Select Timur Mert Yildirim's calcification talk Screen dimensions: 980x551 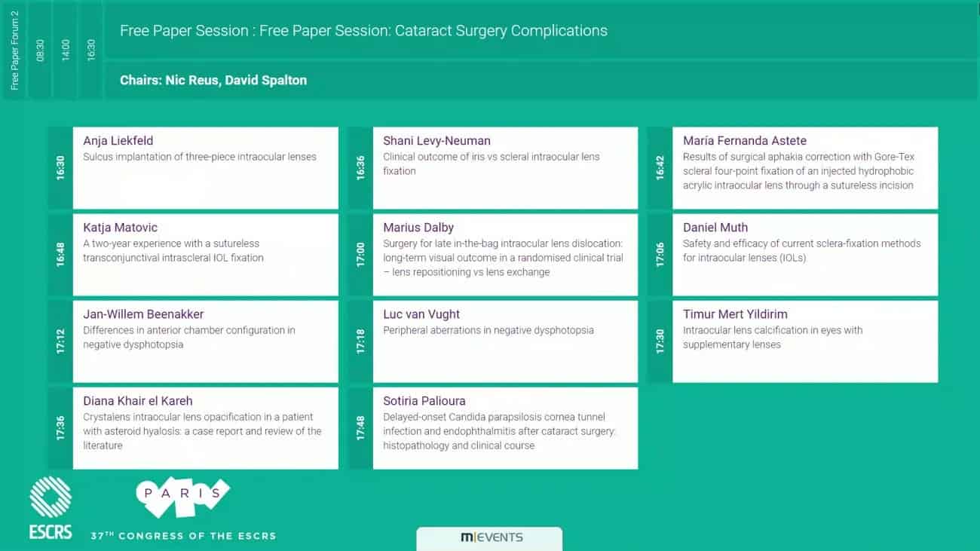793,341
